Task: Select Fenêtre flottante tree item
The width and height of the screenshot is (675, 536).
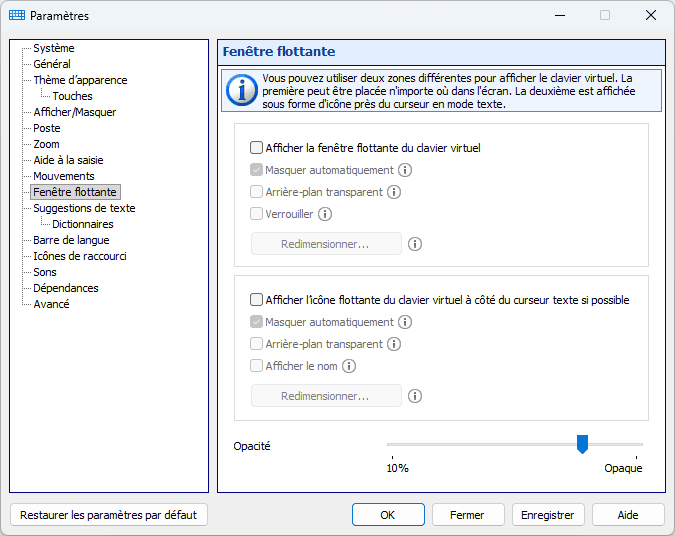Action: [x=75, y=192]
